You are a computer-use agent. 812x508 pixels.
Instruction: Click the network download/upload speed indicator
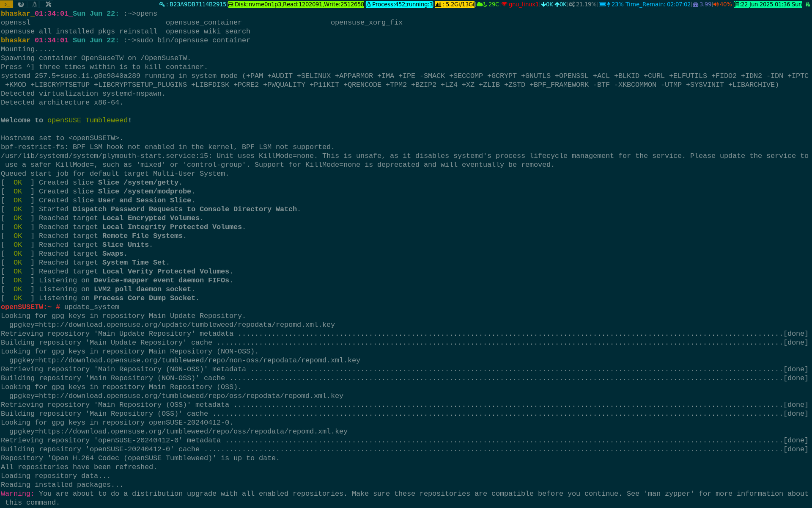click(554, 4)
